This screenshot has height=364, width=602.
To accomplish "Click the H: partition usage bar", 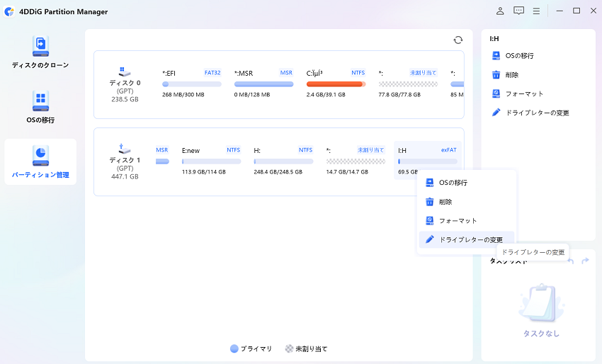I will point(283,161).
